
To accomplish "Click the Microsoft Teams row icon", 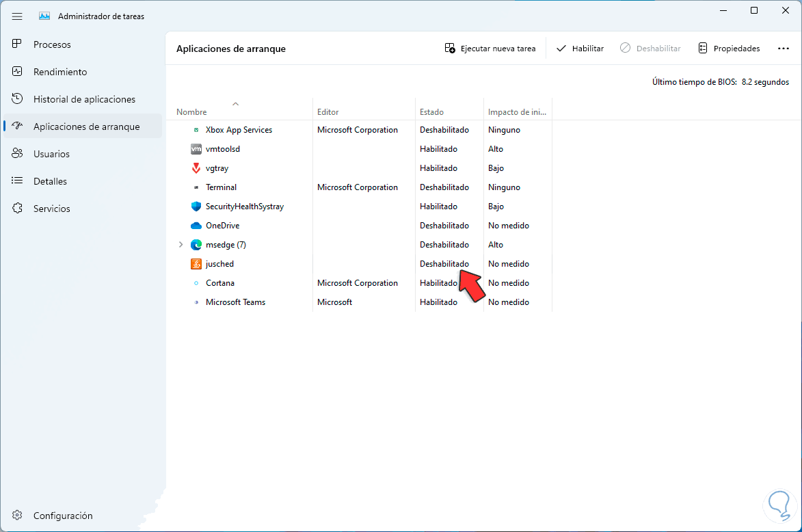I will tap(196, 302).
